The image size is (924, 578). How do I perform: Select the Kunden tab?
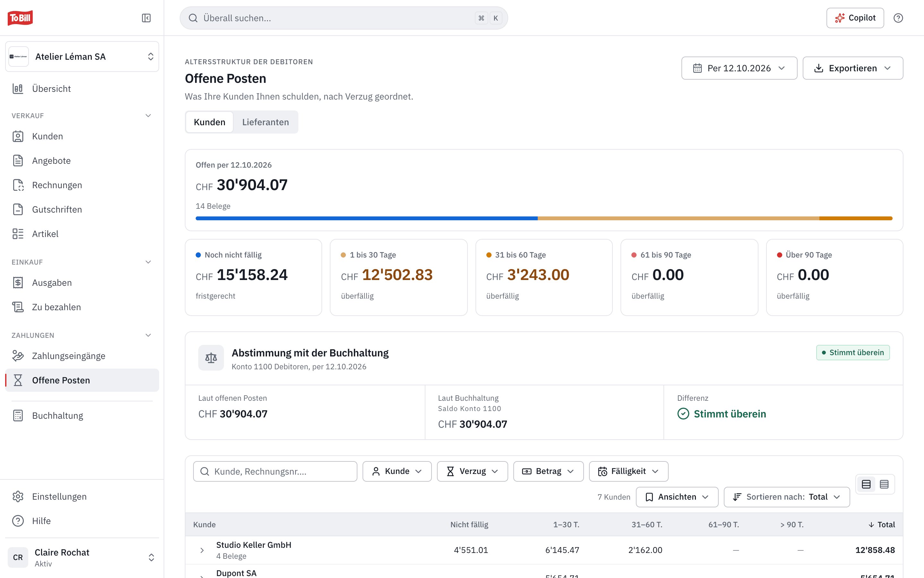[x=210, y=122]
